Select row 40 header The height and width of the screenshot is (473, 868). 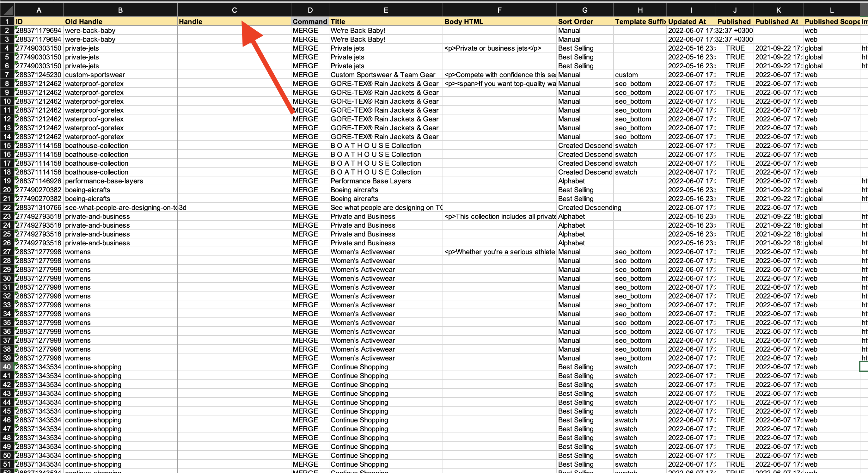click(x=7, y=367)
